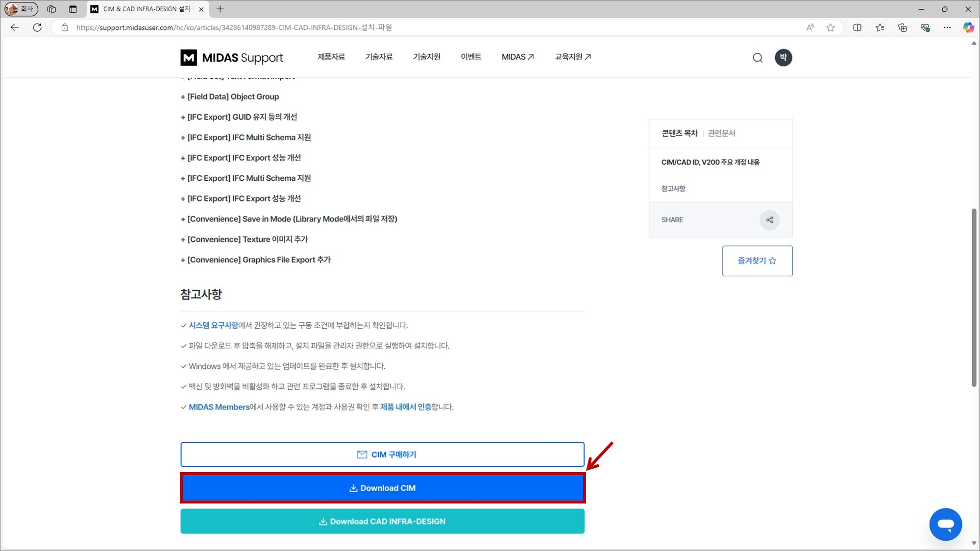This screenshot has width=980, height=551.
Task: Expand [IFC Export] GUID 유지 등의 개선
Action: coord(239,117)
